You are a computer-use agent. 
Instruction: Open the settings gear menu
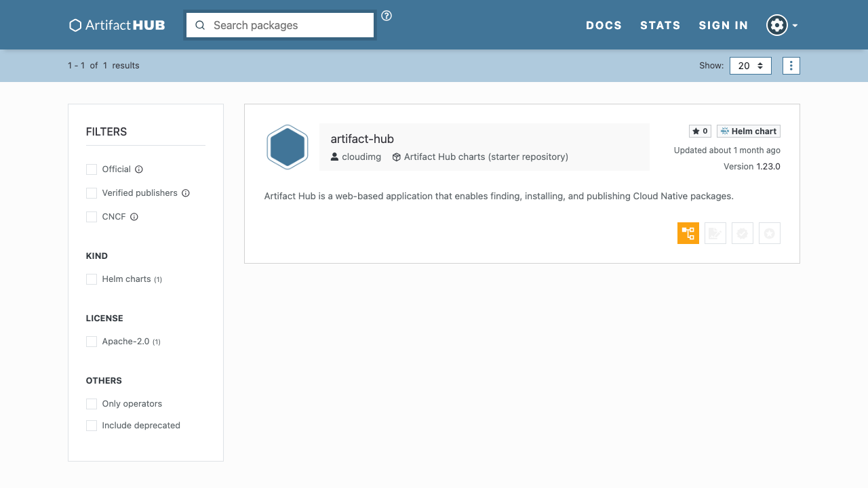[x=782, y=25]
